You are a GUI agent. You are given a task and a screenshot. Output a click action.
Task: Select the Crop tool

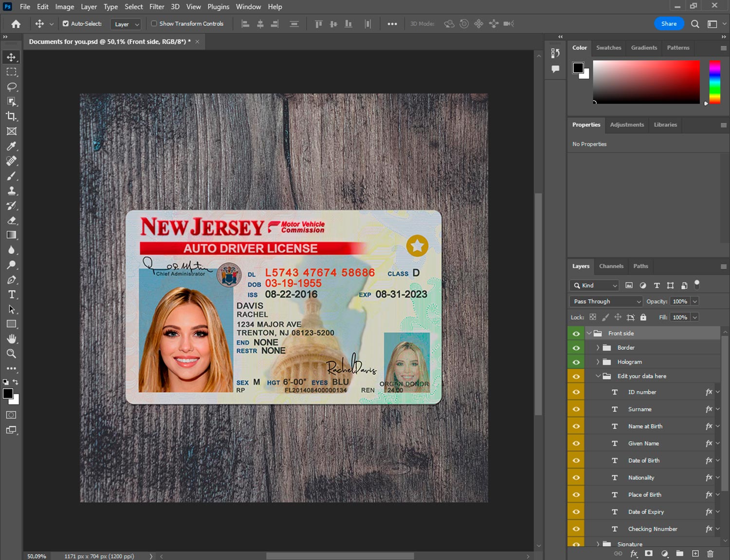pyautogui.click(x=11, y=116)
